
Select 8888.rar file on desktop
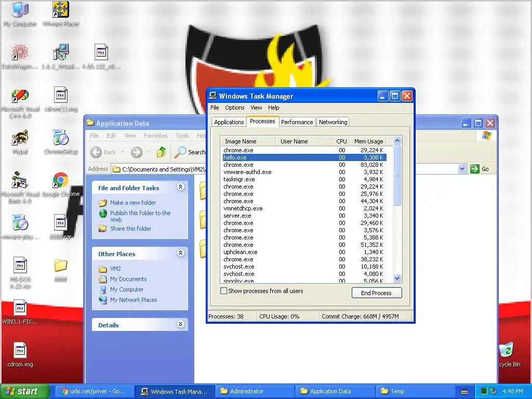tap(61, 227)
